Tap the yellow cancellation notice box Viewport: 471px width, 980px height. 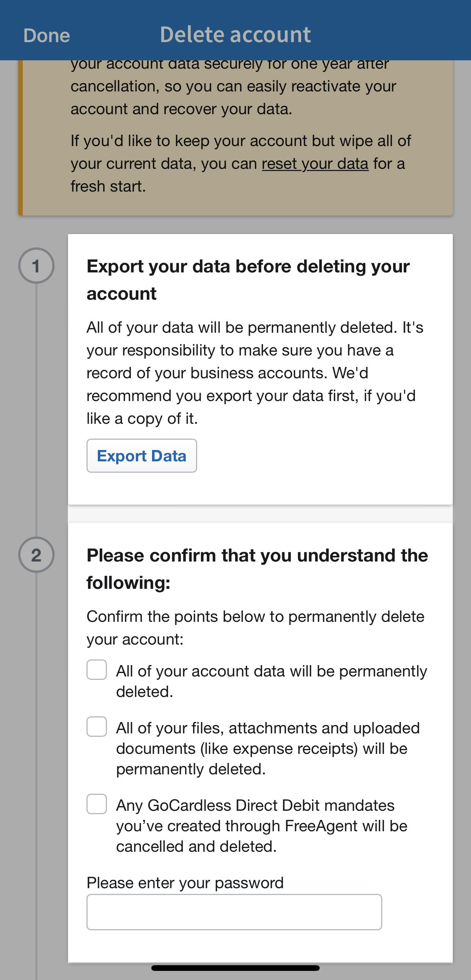pyautogui.click(x=235, y=138)
